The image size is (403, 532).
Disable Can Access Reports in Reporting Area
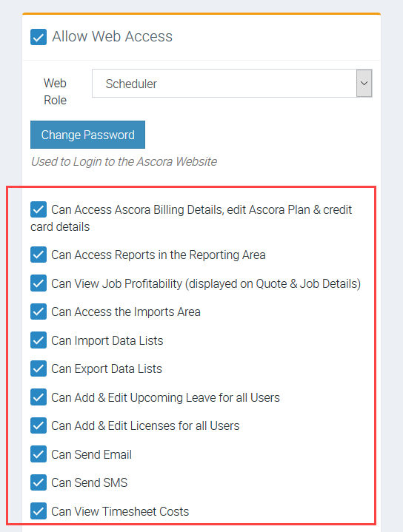[39, 255]
